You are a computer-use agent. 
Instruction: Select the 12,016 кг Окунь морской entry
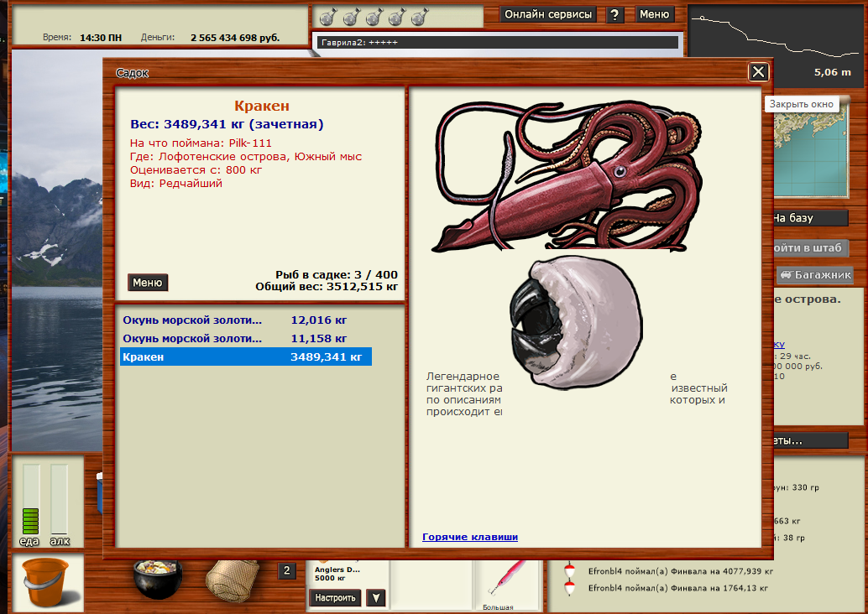tap(246, 320)
